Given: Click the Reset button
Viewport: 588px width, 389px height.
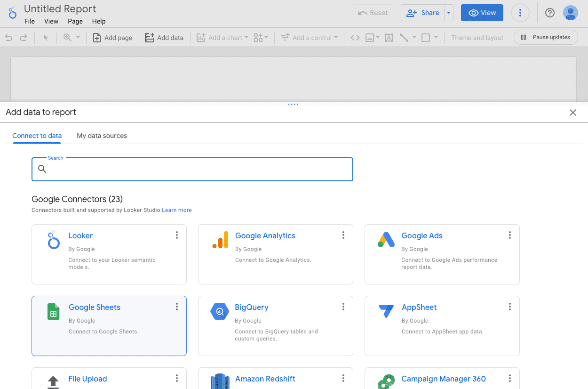Looking at the screenshot, I should [x=373, y=13].
